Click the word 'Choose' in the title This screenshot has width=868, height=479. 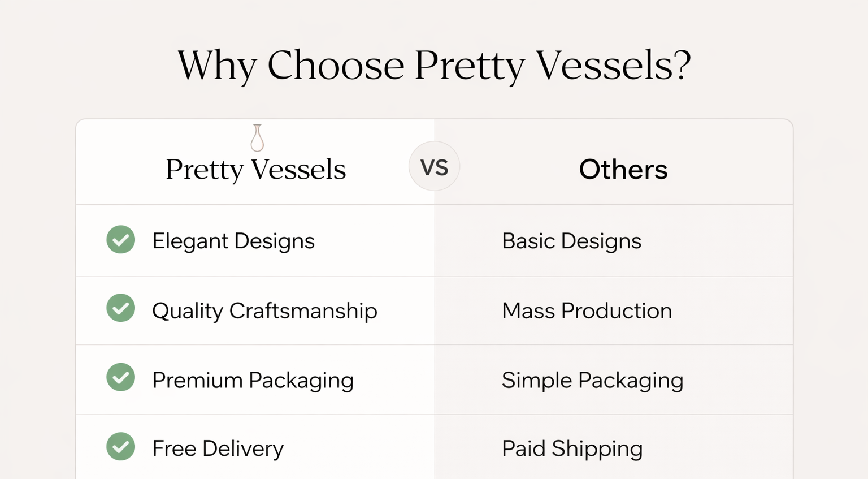click(336, 66)
